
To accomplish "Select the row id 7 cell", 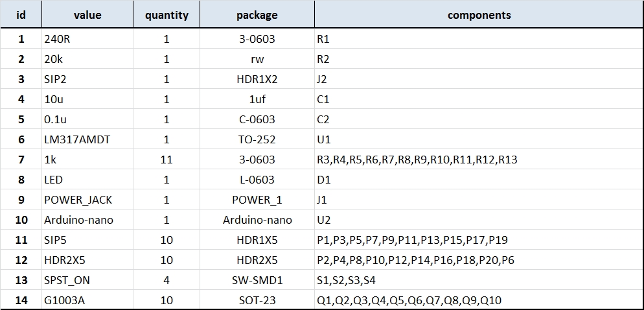I will pyautogui.click(x=21, y=160).
